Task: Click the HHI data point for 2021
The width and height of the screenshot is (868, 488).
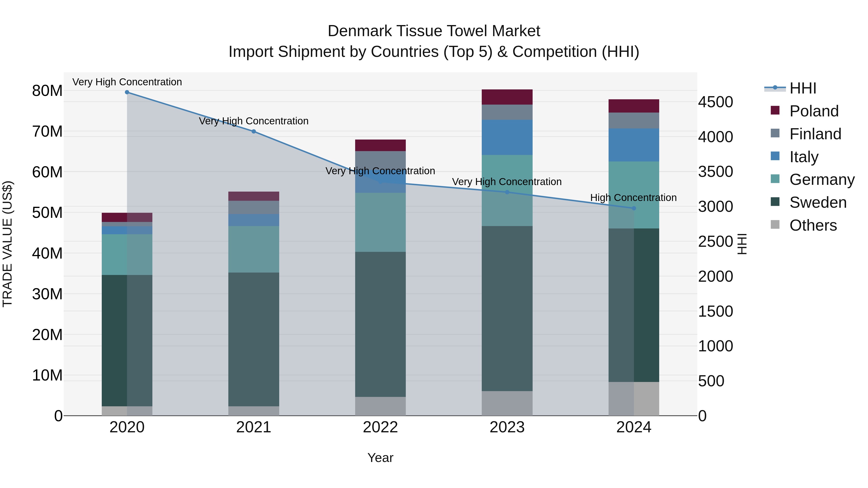Action: click(x=254, y=131)
